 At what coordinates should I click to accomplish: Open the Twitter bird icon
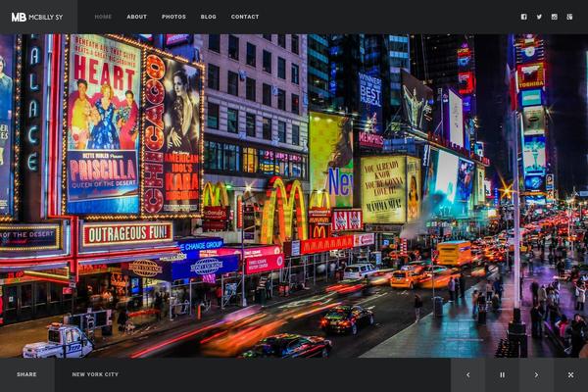(x=539, y=17)
